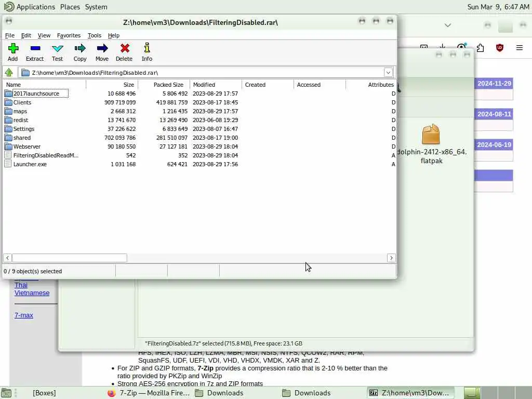Viewport: 532px width, 399px height.
Task: Click the clock showing Sun Mar 9
Action: coord(498,7)
